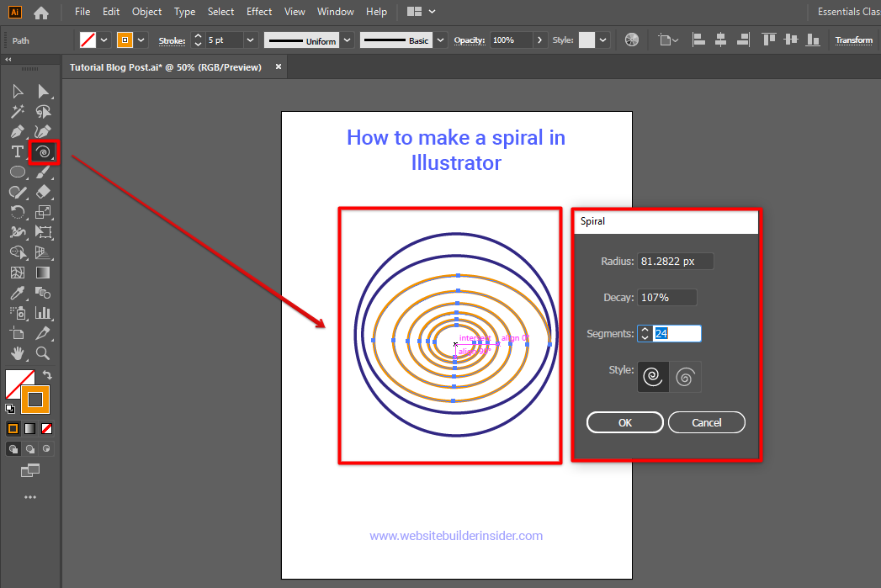This screenshot has width=881, height=588.
Task: Select the Type tool
Action: pyautogui.click(x=19, y=151)
